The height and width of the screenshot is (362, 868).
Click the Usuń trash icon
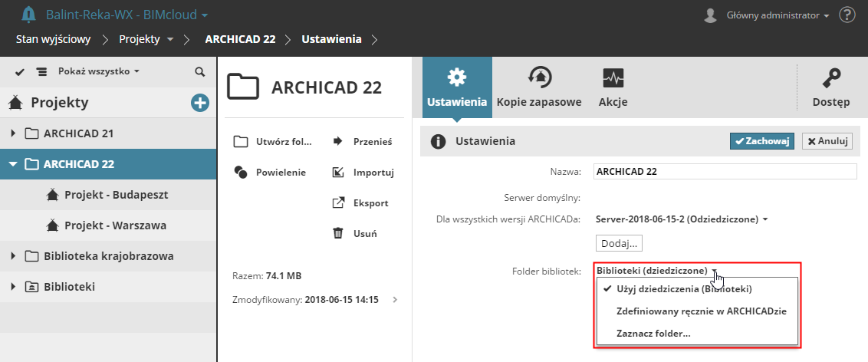[337, 233]
